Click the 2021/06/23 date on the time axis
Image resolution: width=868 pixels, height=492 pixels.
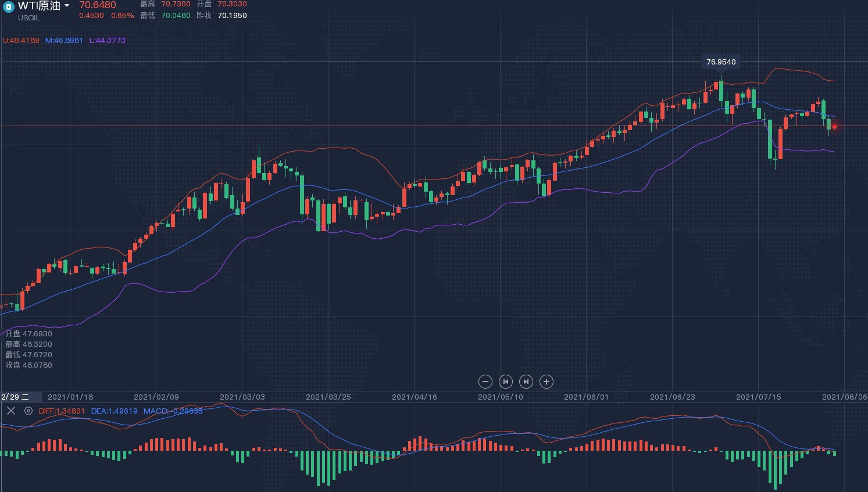[672, 397]
